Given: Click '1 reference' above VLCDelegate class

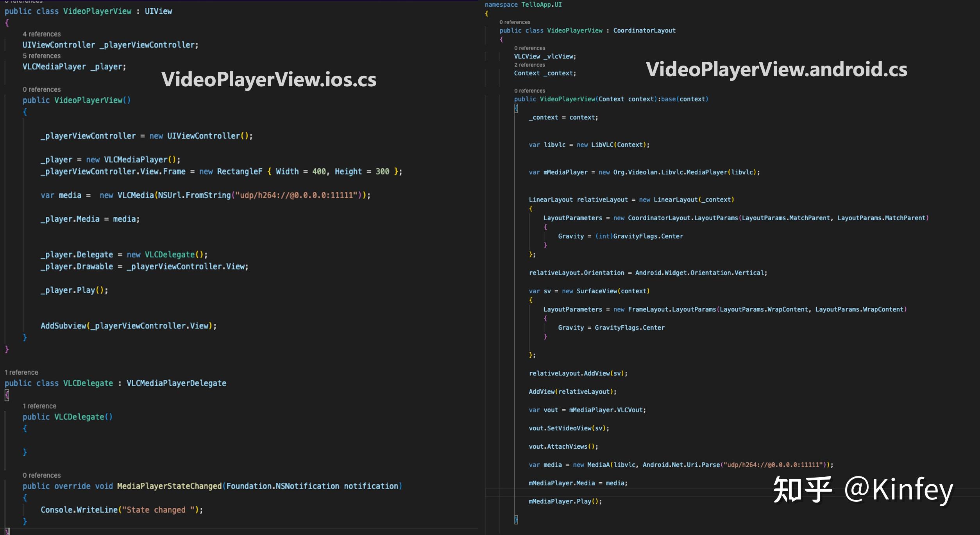Looking at the screenshot, I should [x=21, y=372].
